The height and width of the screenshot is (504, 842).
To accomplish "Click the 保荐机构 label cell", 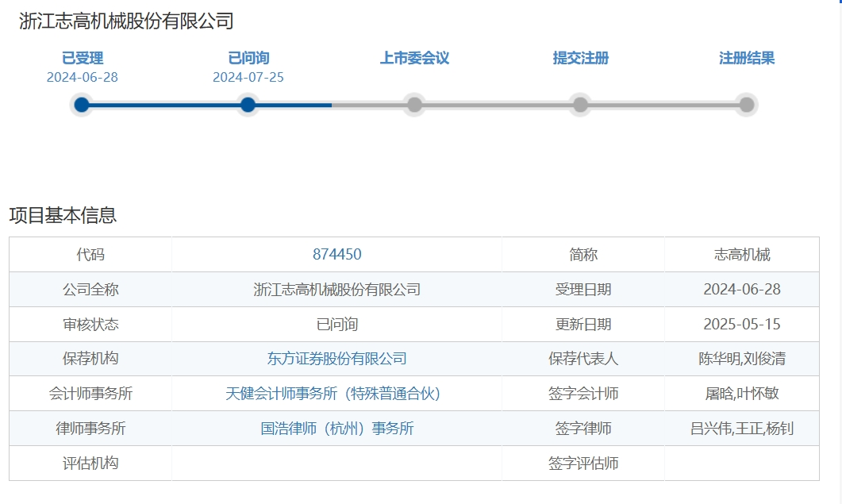I will 90,359.
